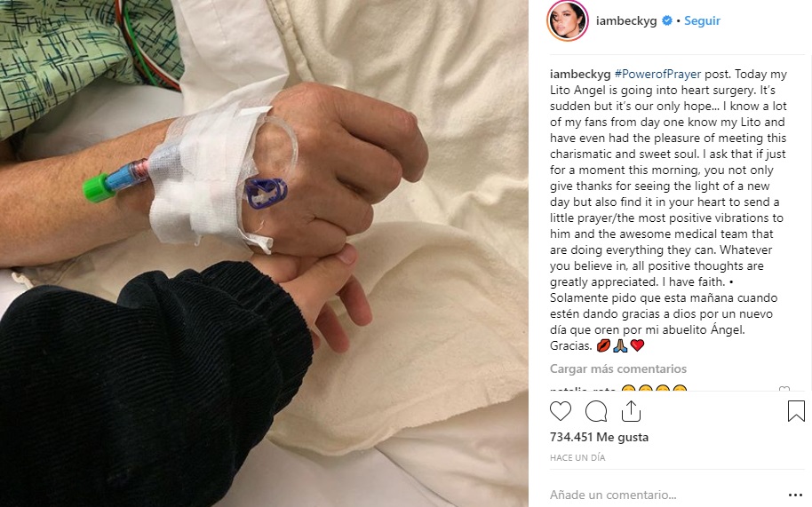
Task: Open the three-dot more options menu
Action: [x=795, y=495]
